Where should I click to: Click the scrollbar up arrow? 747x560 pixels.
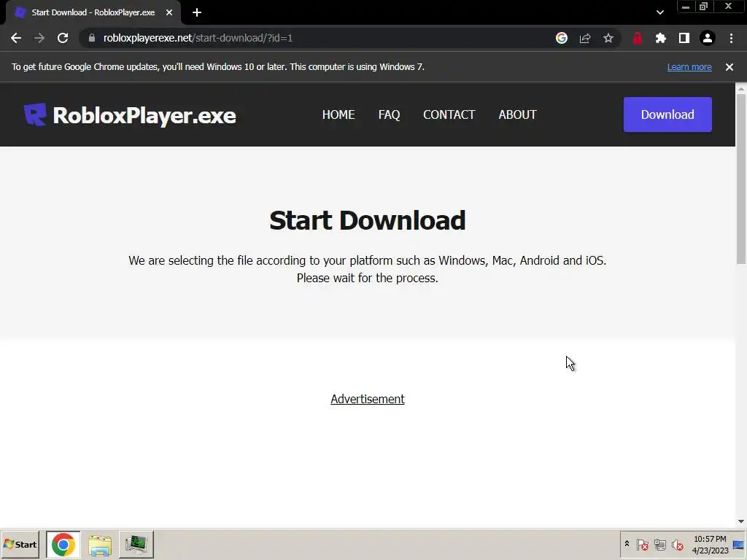[x=741, y=88]
